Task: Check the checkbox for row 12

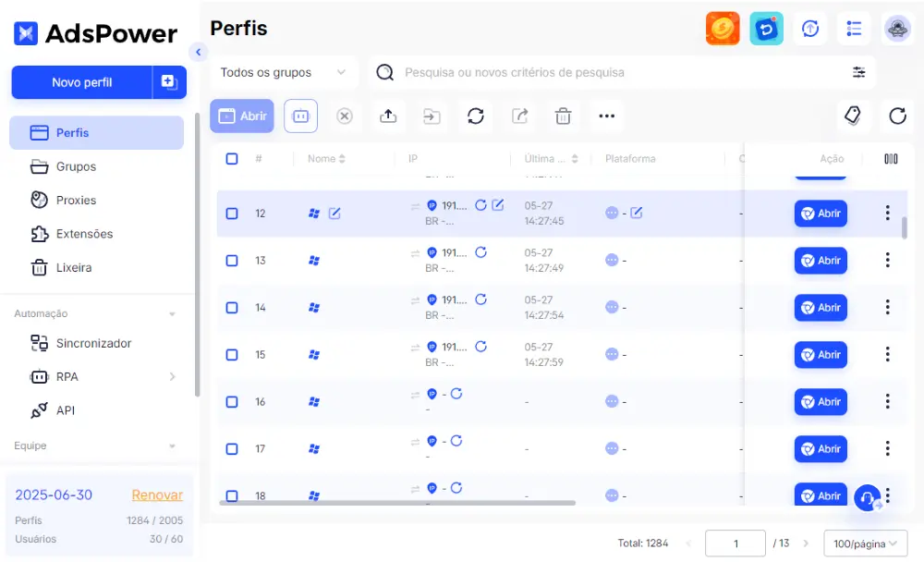Action: tap(232, 214)
